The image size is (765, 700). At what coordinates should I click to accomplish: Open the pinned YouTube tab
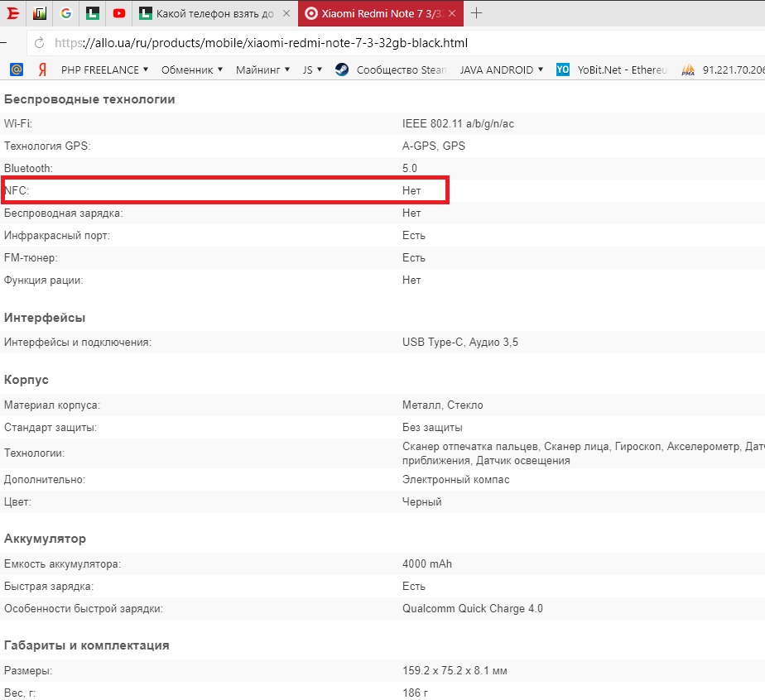[119, 13]
